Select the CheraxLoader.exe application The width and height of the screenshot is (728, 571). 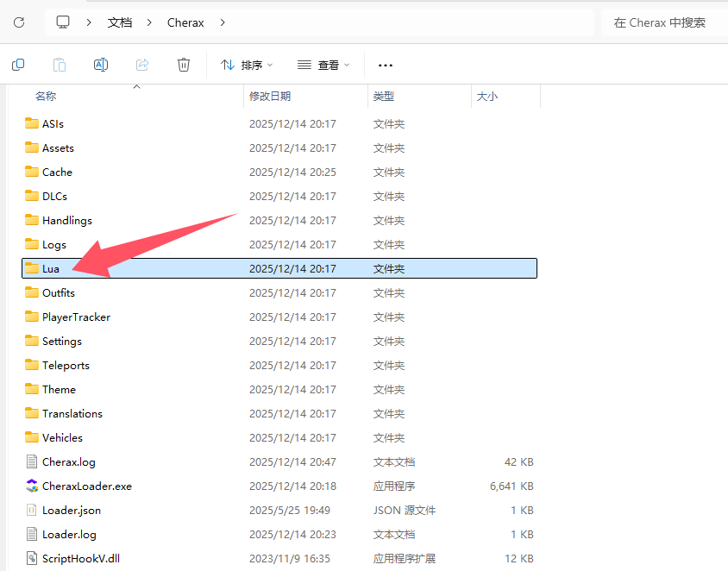(87, 486)
